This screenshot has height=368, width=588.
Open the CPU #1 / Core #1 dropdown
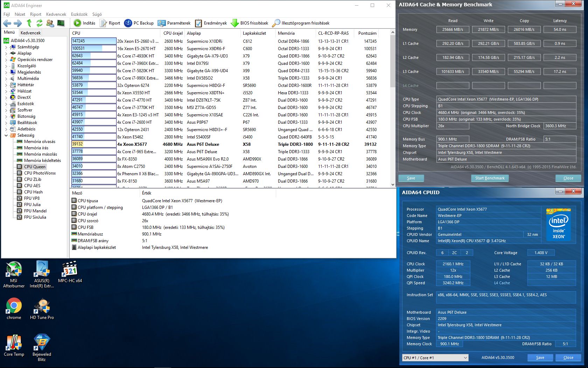pyautogui.click(x=435, y=357)
